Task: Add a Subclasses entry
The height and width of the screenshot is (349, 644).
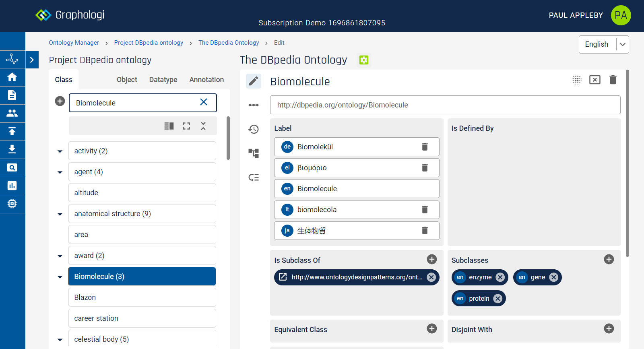Action: [609, 259]
